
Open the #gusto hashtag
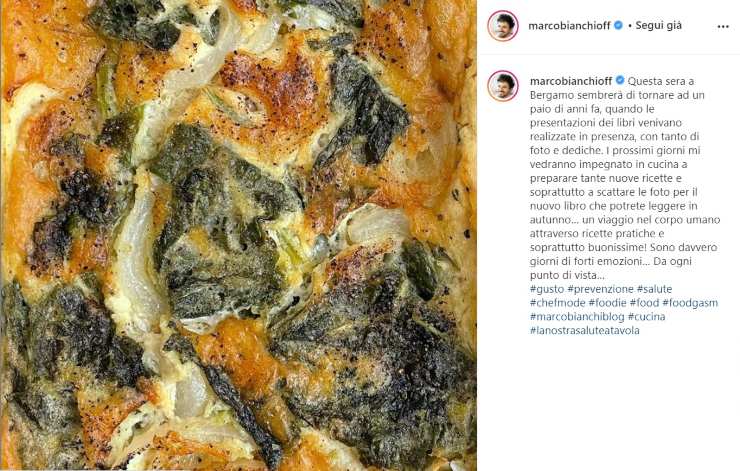tap(547, 289)
